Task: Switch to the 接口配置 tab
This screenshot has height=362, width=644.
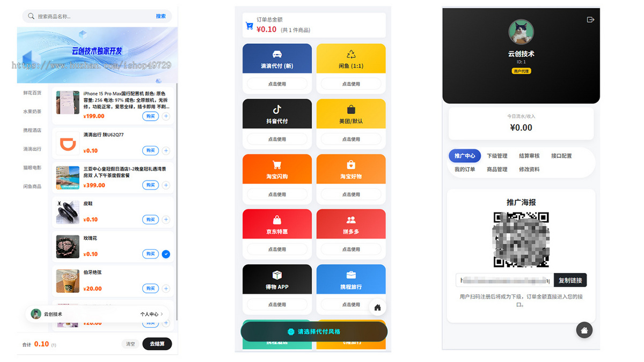Action: pyautogui.click(x=561, y=156)
